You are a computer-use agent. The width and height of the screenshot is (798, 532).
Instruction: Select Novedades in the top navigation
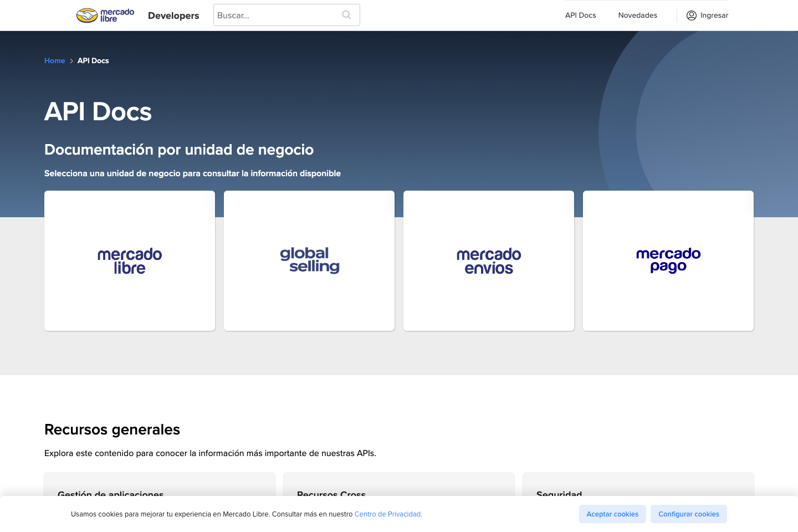tap(637, 15)
